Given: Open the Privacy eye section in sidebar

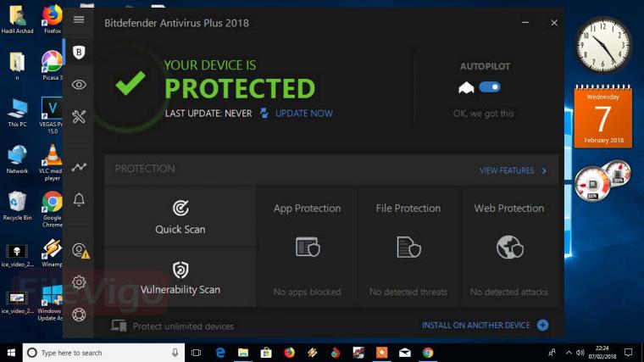Looking at the screenshot, I should [x=79, y=85].
